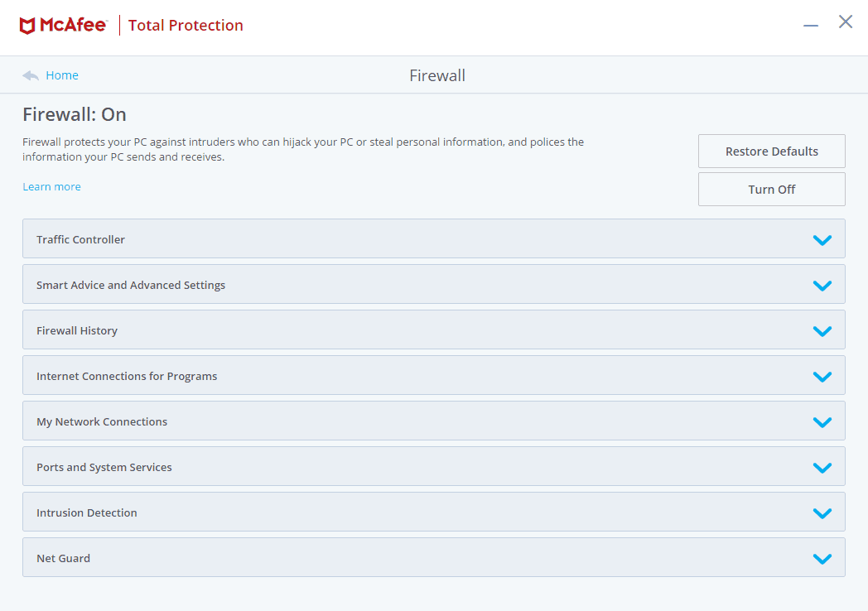Select the Firewall page title
Image resolution: width=868 pixels, height=611 pixels.
click(437, 75)
